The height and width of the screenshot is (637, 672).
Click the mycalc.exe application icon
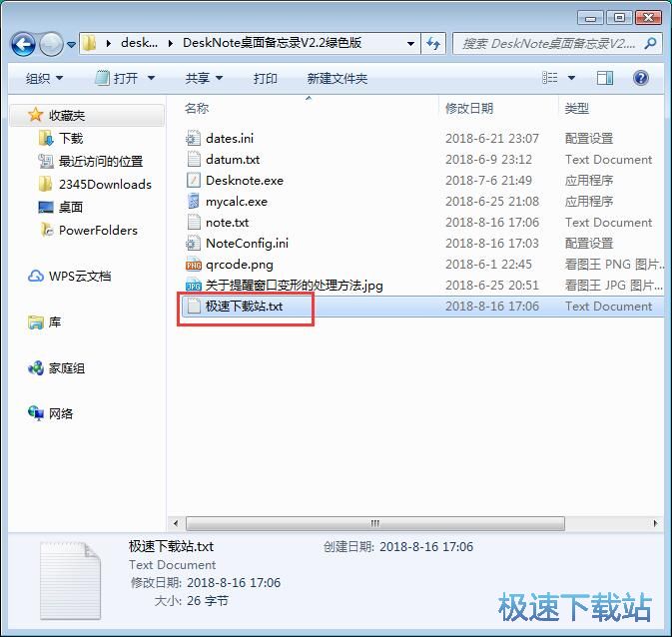pos(194,201)
